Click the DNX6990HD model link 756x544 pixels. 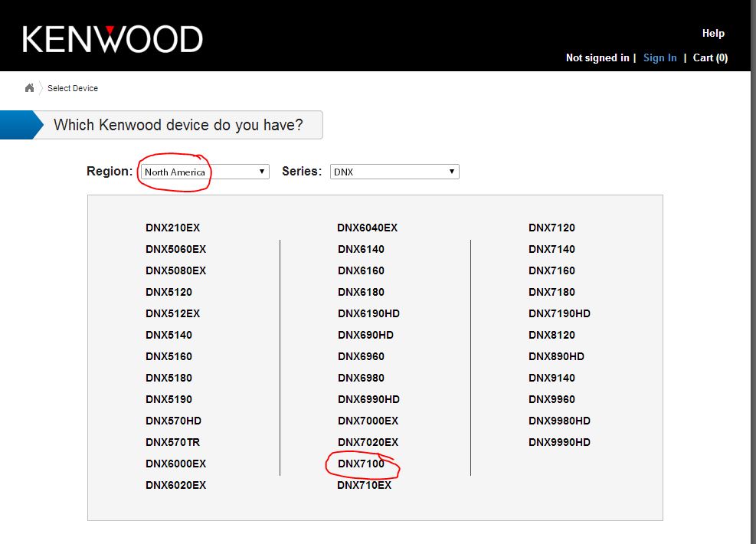369,399
